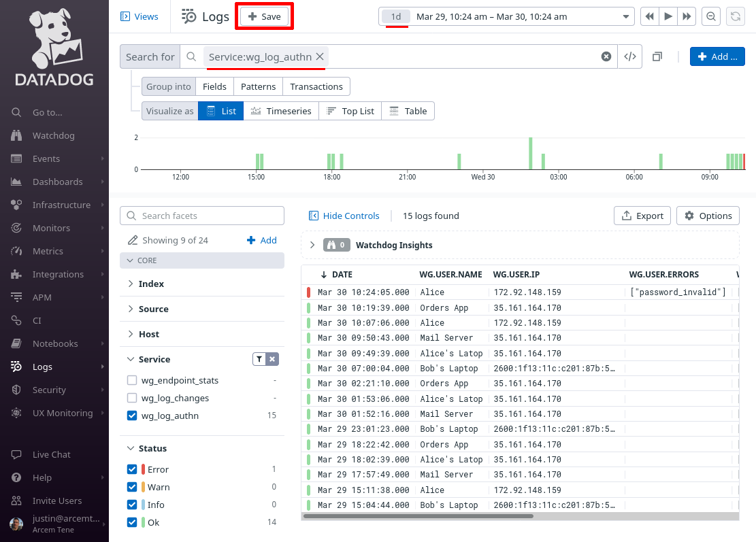This screenshot has height=542, width=756.
Task: Click the Invite Users people icon
Action: pos(16,501)
